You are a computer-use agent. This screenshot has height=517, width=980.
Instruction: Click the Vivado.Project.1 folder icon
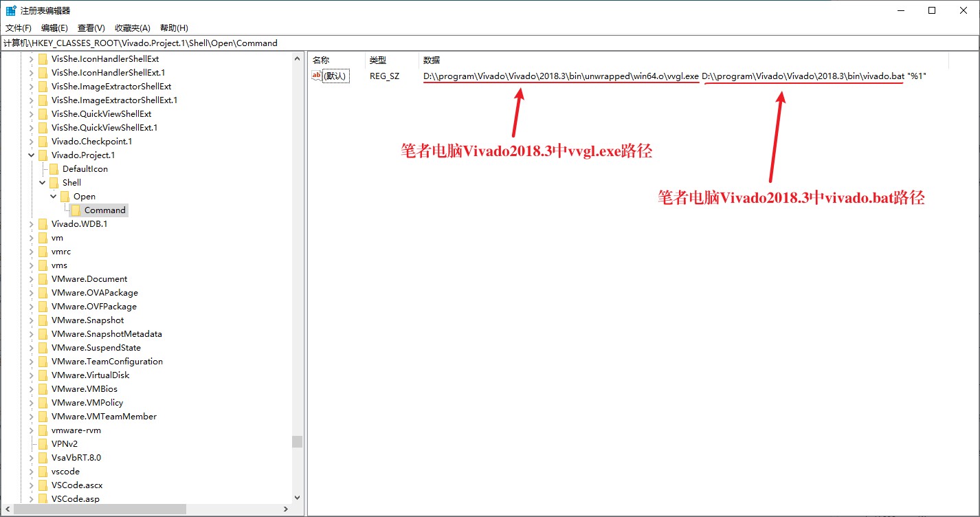coord(43,155)
